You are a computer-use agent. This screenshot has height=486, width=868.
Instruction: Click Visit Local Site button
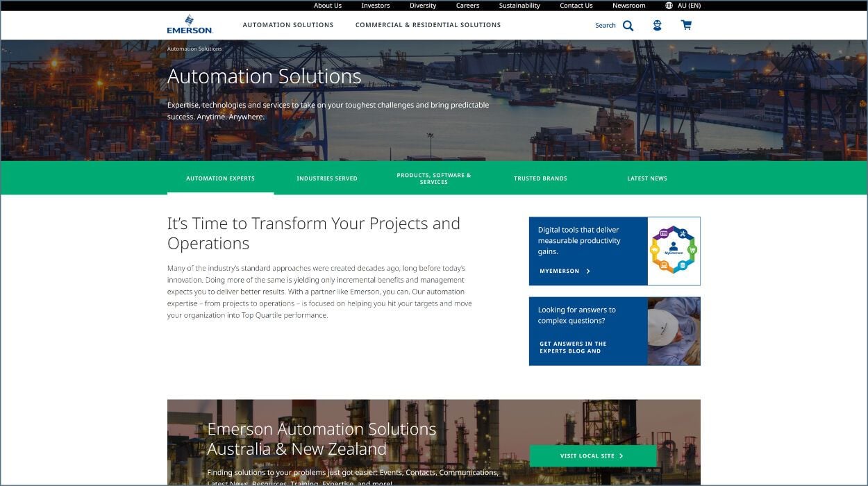593,456
